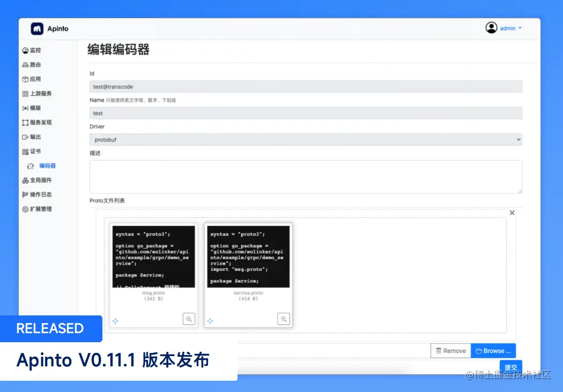
Task: Click the msg.proto file name
Action: (154, 293)
